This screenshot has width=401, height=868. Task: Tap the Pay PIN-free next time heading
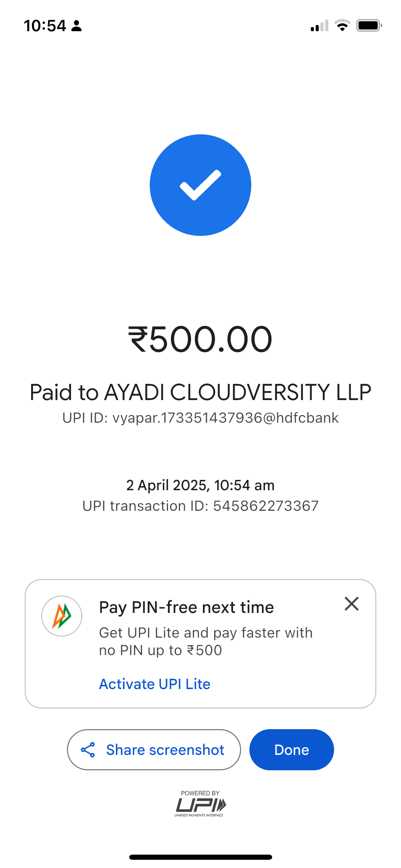click(x=186, y=607)
